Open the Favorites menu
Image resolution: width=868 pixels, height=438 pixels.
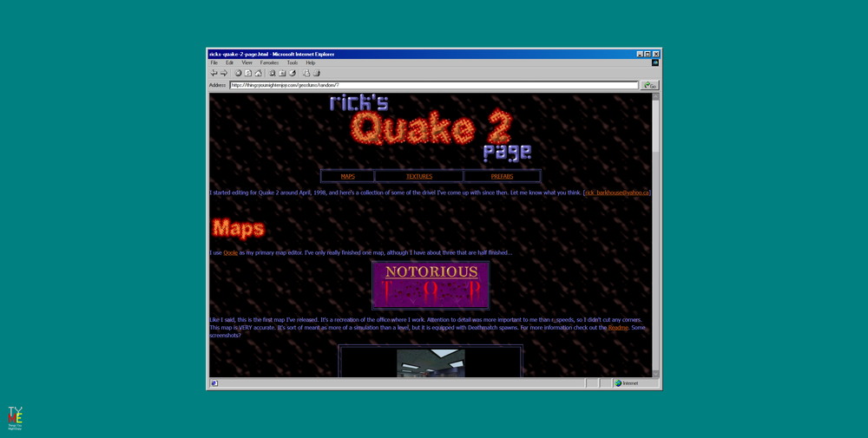click(270, 62)
